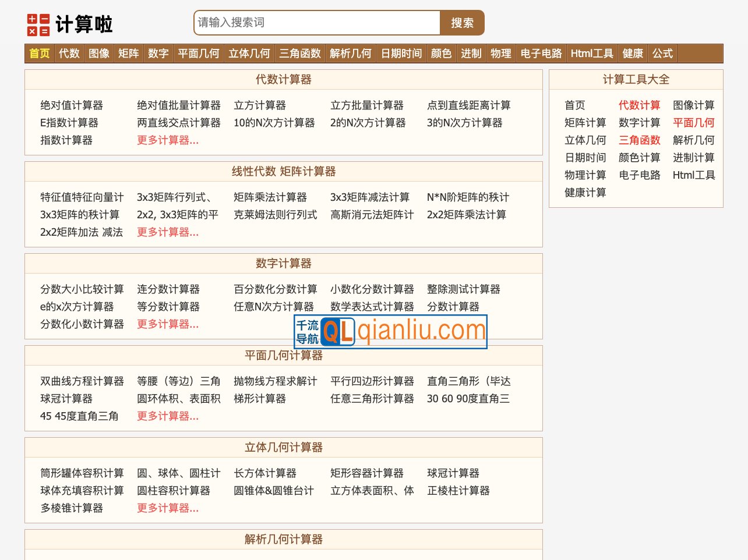Viewport: 748px width, 560px height.
Task: Click the qianliu.com watermark banner
Action: tap(390, 331)
